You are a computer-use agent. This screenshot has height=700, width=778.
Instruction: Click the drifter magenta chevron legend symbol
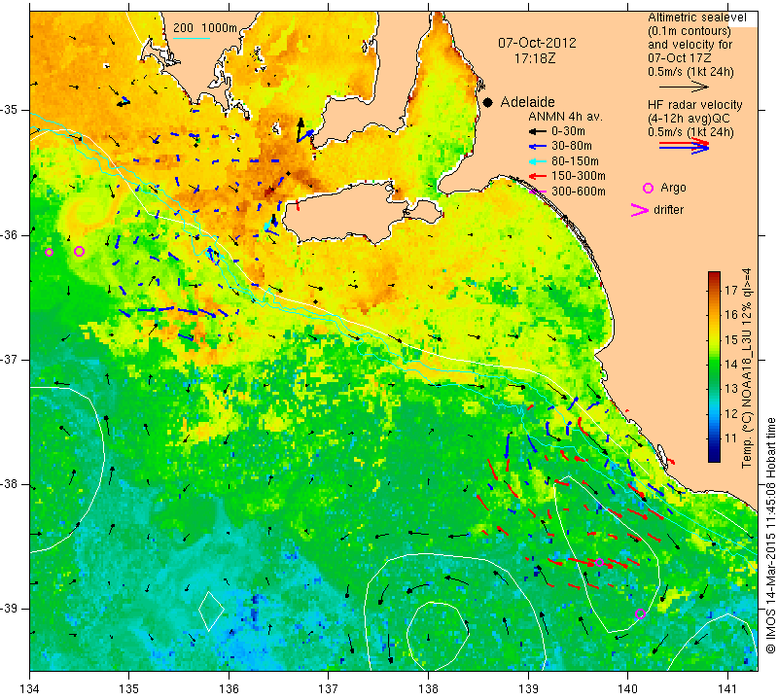click(640, 210)
